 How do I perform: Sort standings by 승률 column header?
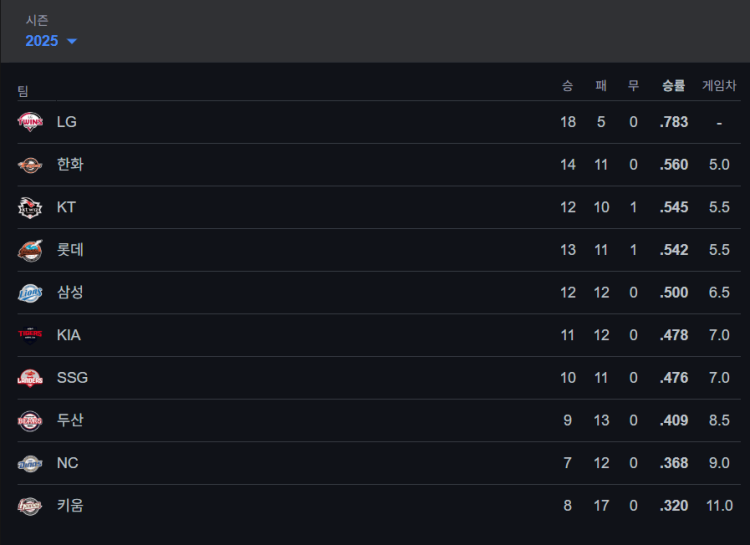click(673, 86)
